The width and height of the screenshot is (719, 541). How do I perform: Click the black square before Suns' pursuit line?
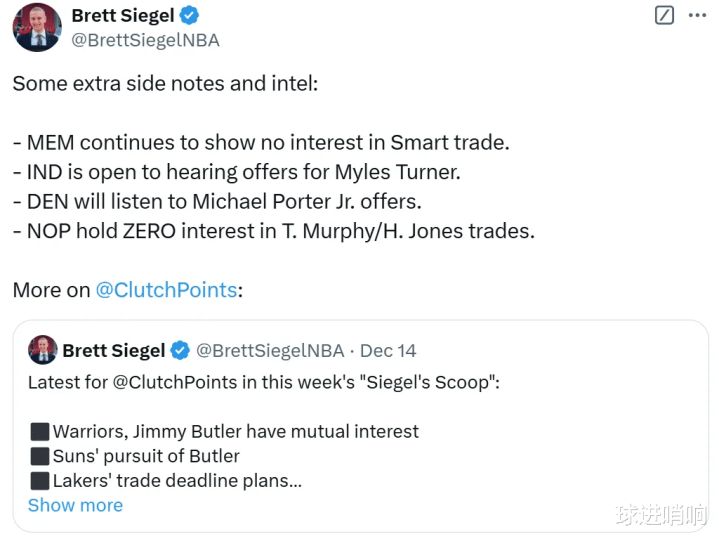pos(40,457)
